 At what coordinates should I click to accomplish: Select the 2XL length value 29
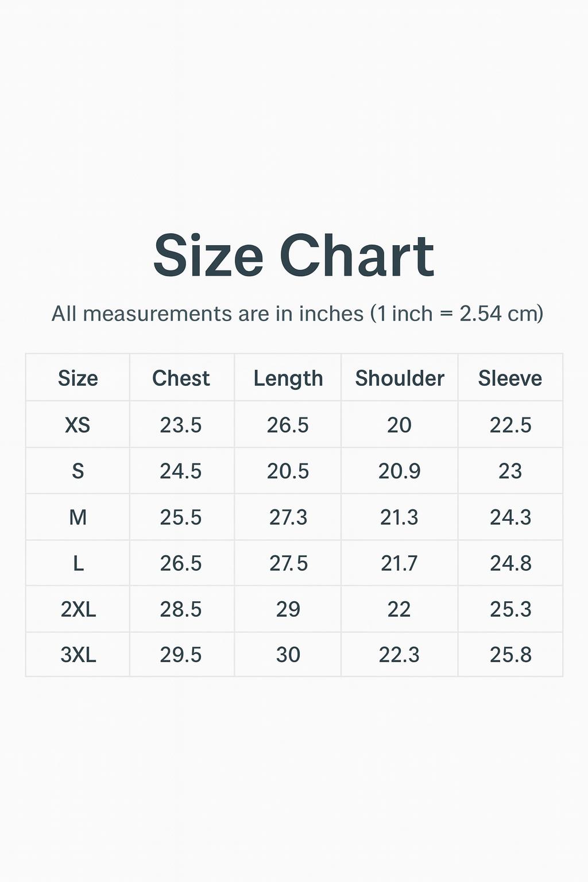coord(288,609)
